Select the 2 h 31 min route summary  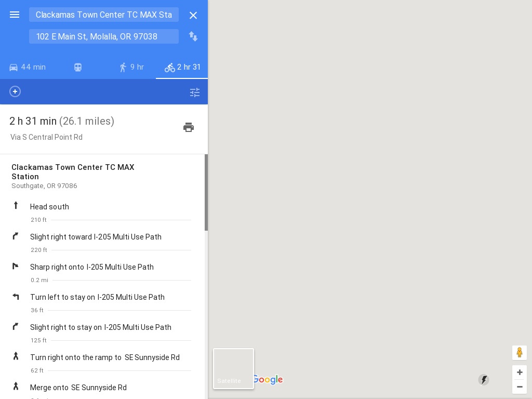tap(62, 121)
